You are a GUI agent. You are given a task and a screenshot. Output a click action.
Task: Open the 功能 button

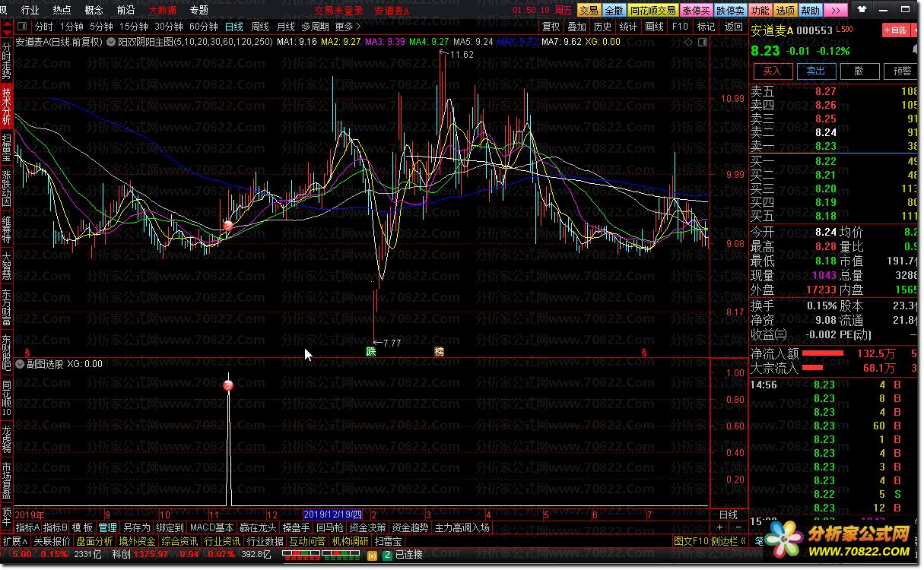760,10
